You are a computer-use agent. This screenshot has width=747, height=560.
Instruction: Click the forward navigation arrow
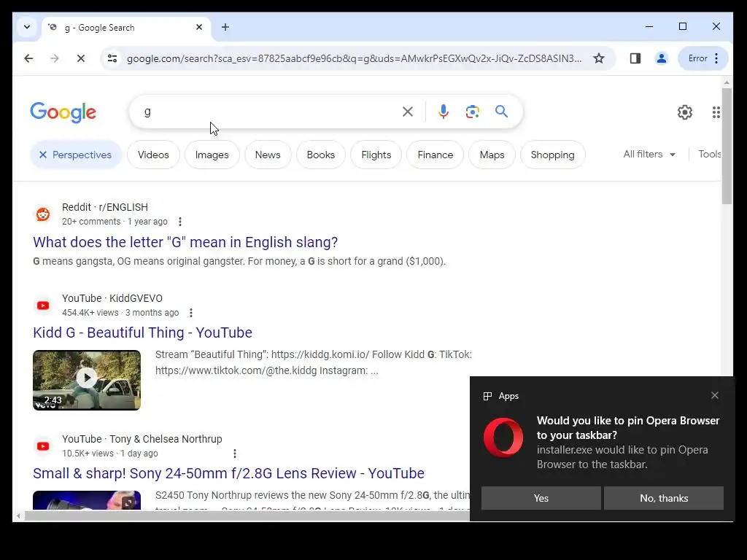[55, 58]
